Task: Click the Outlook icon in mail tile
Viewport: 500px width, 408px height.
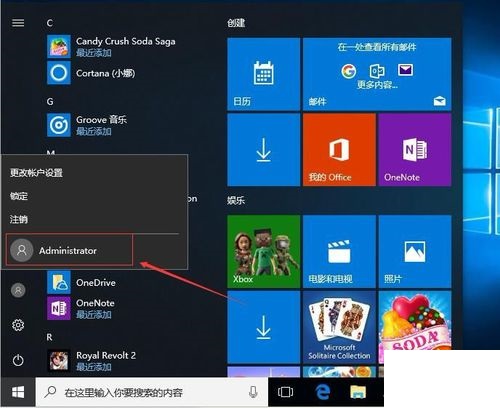Action: tap(377, 71)
